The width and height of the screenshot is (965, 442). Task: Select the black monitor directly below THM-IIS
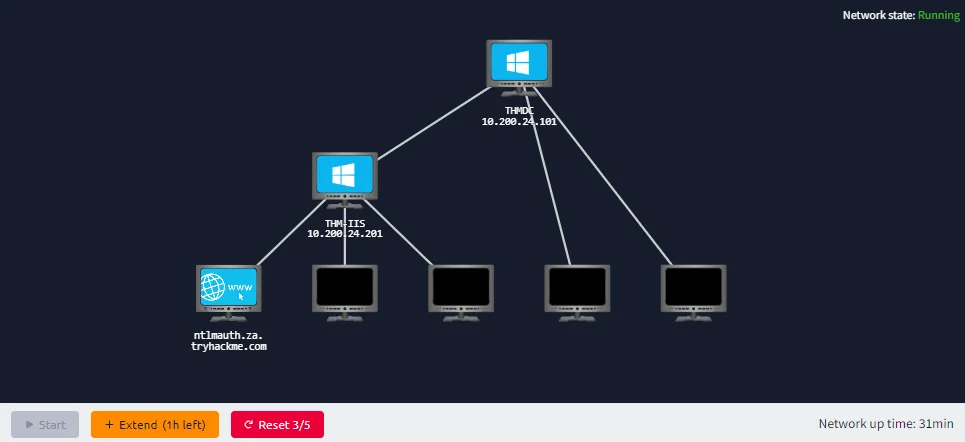[x=345, y=293]
